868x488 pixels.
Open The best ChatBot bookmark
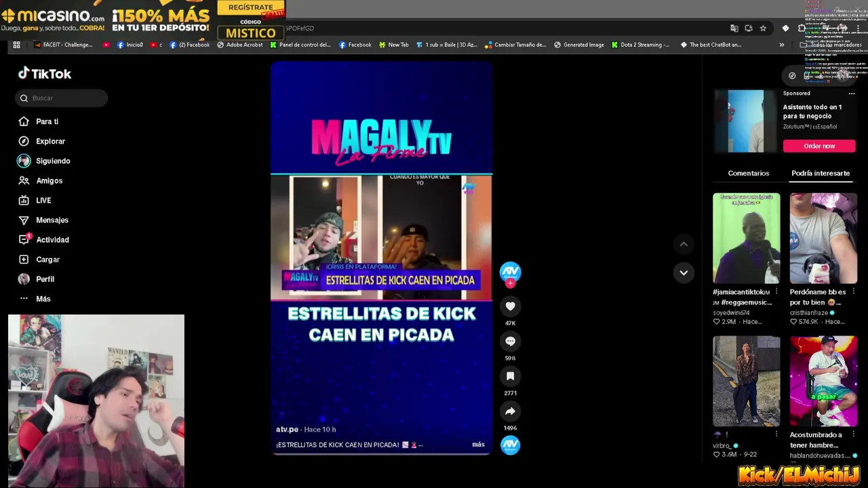click(x=711, y=45)
